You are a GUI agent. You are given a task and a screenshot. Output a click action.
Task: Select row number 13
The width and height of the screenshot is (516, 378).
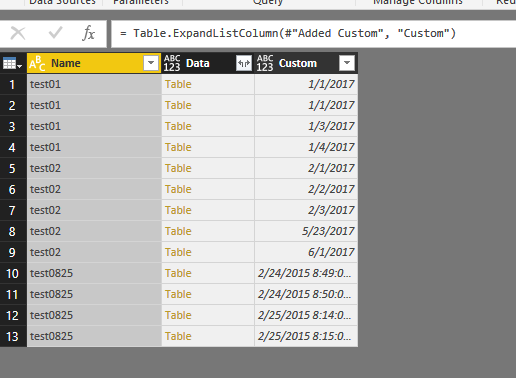[x=13, y=336]
